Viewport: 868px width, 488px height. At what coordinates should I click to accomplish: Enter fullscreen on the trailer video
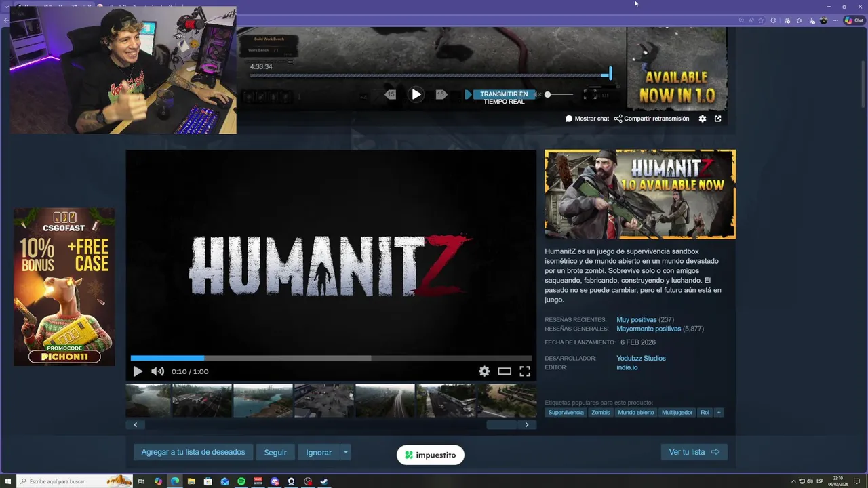click(x=525, y=371)
